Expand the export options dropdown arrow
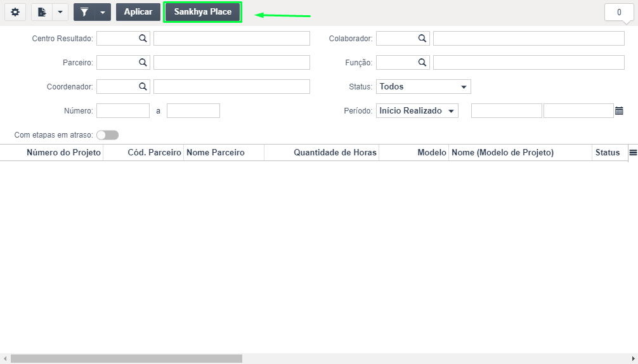This screenshot has height=364, width=638. click(x=60, y=12)
